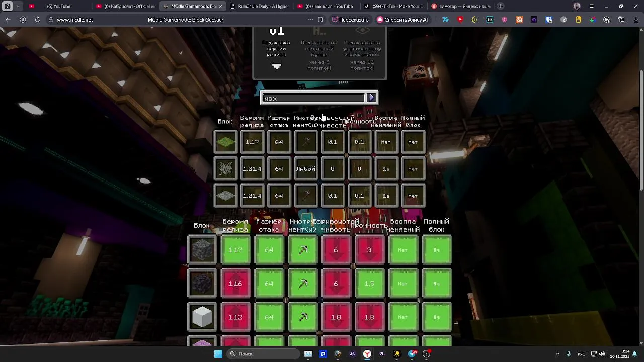Image resolution: width=644 pixels, height=362 pixels.
Task: Click the block guess input field
Action: (313, 98)
